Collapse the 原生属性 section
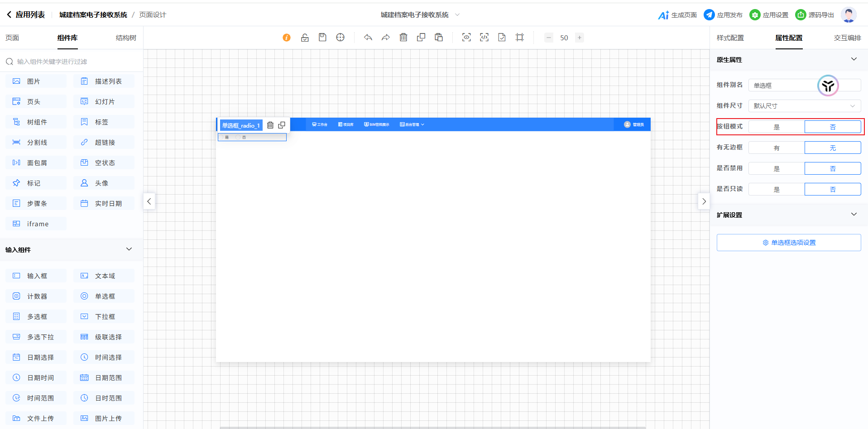 click(854, 59)
